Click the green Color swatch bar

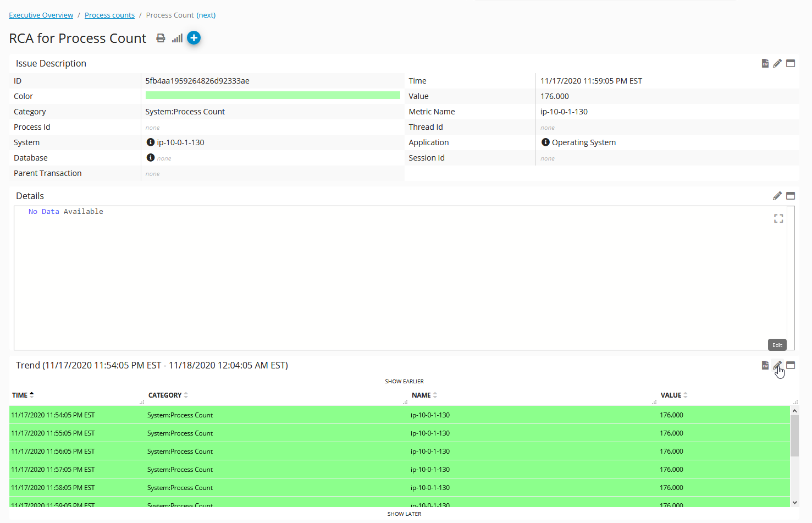coord(273,96)
